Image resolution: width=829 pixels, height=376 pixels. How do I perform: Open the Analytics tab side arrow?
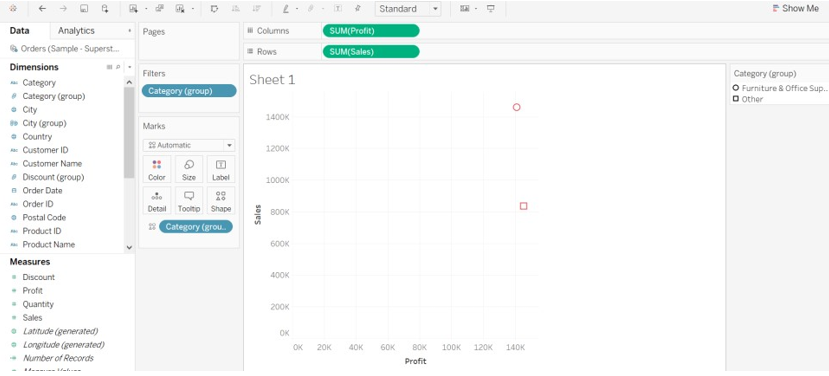[x=130, y=31]
